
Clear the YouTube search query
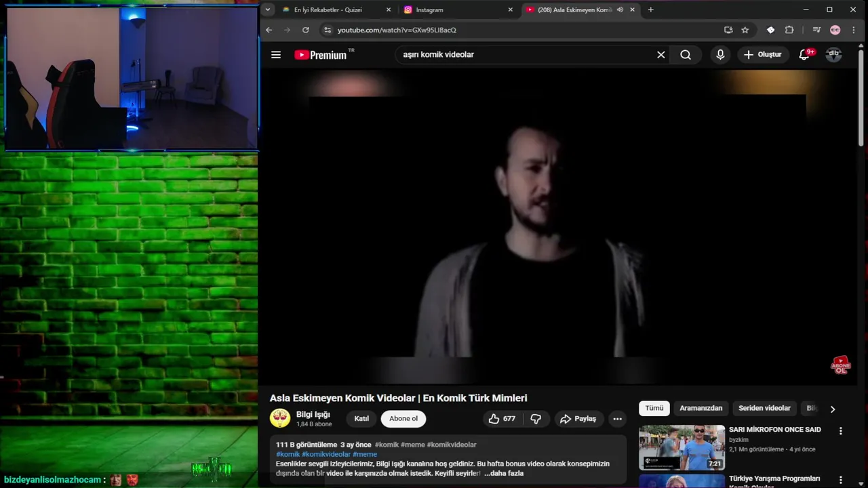point(661,55)
